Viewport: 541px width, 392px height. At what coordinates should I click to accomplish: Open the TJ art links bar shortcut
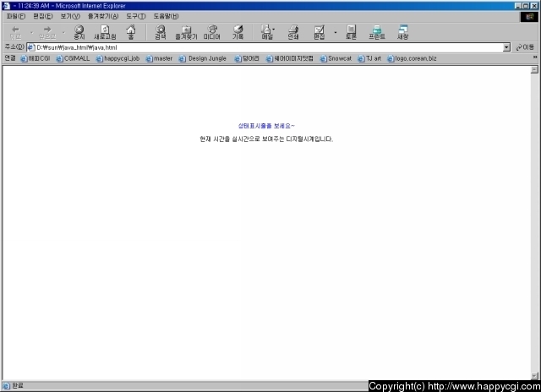point(369,58)
